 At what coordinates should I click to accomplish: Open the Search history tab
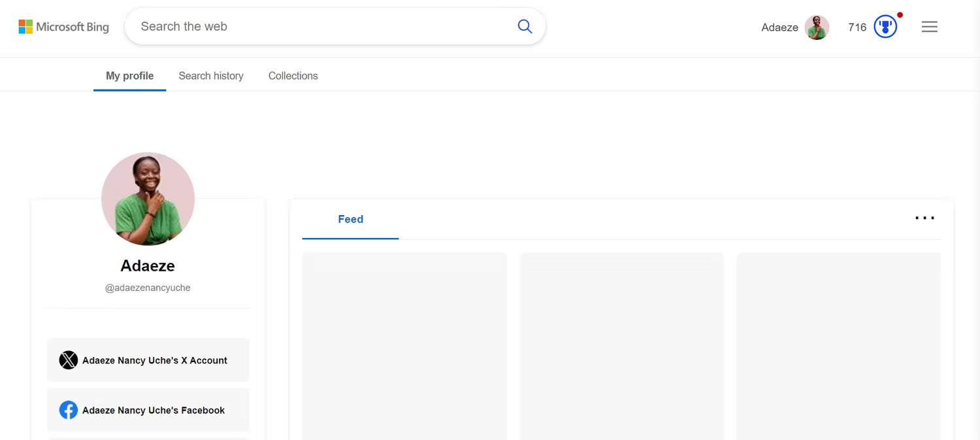tap(211, 76)
